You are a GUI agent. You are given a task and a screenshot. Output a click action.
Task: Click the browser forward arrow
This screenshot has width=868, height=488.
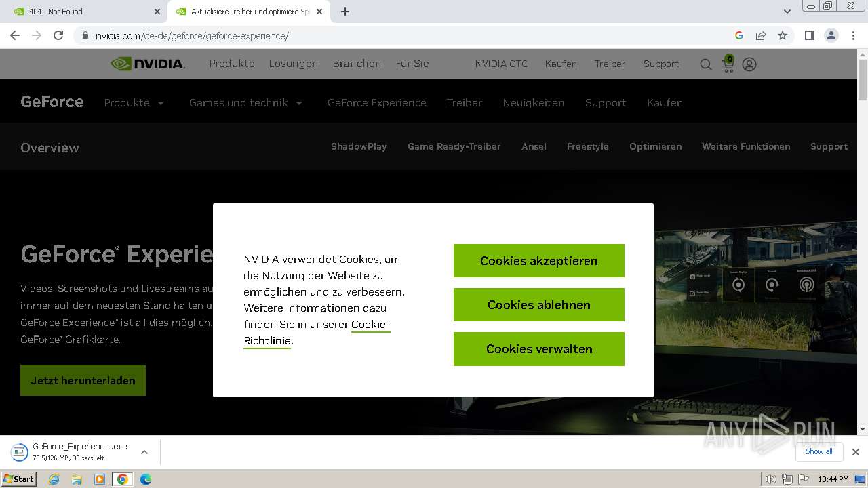(37, 35)
